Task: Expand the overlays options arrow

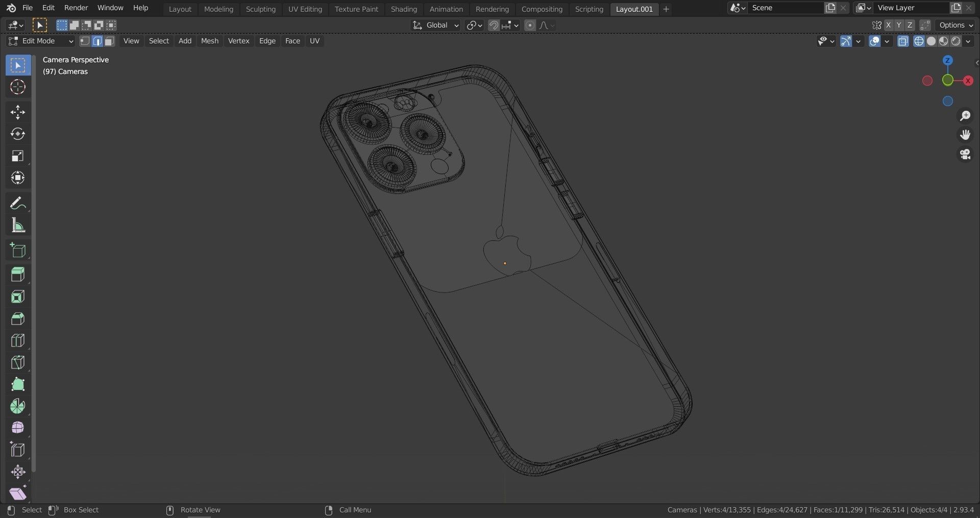Action: point(887,41)
